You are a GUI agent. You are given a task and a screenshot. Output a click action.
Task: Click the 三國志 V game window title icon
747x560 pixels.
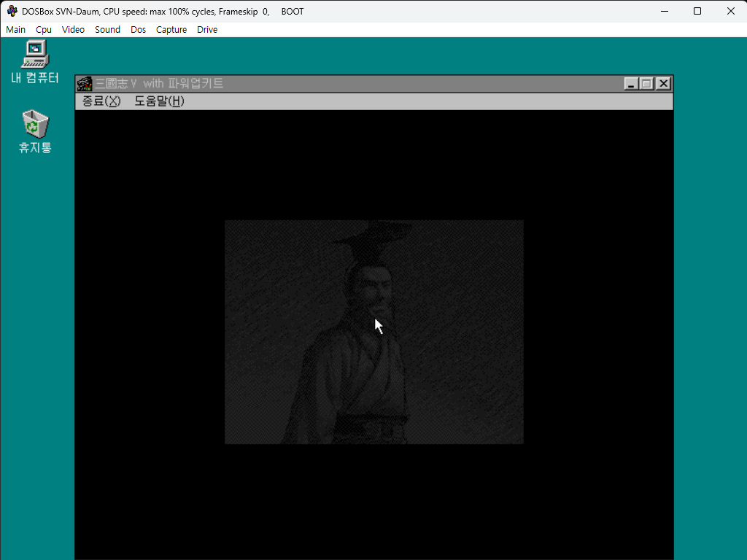85,84
